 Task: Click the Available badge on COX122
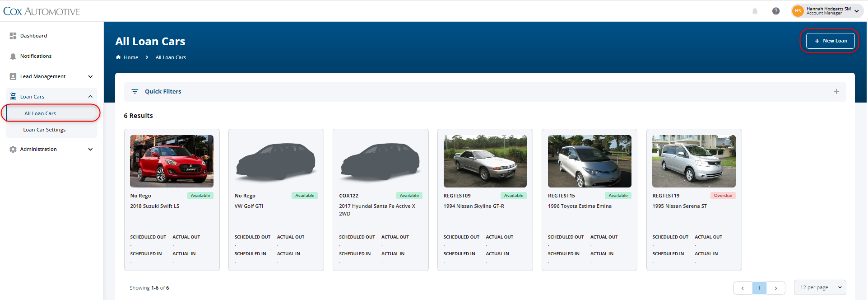(x=409, y=196)
